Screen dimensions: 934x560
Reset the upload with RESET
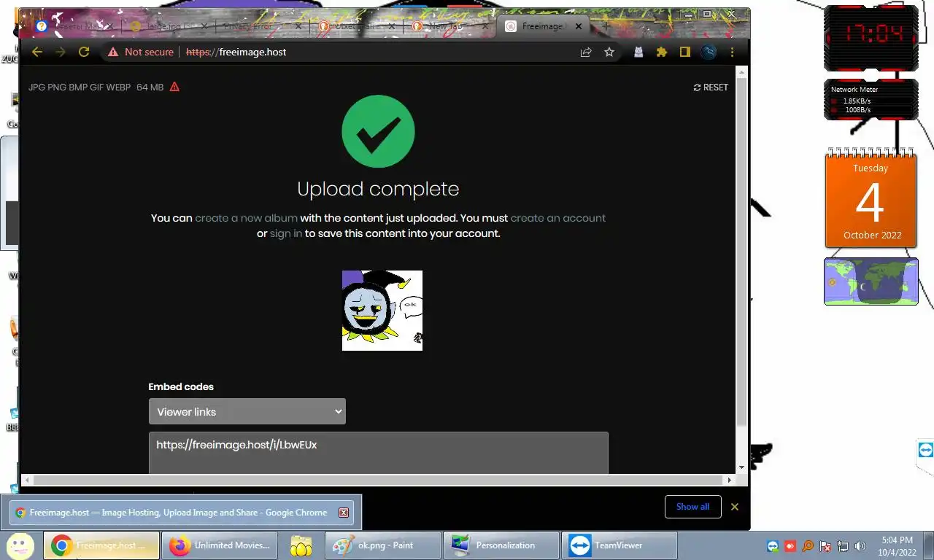point(711,87)
